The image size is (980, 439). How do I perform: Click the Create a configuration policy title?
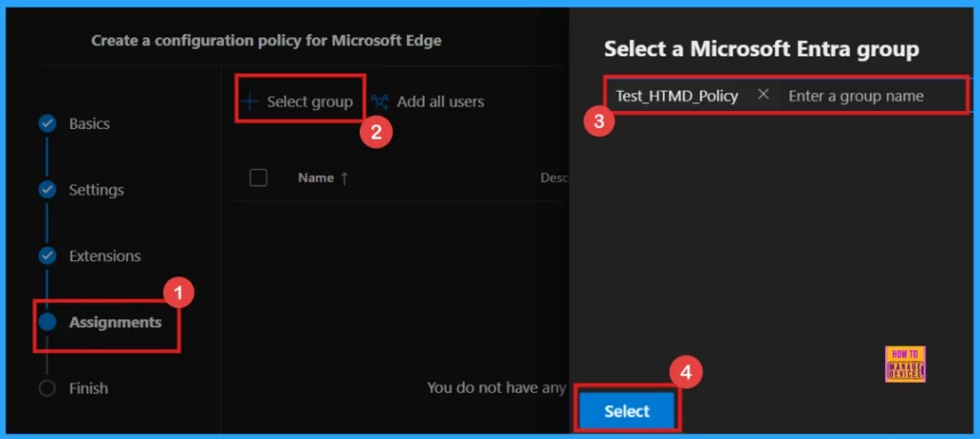pos(266,40)
